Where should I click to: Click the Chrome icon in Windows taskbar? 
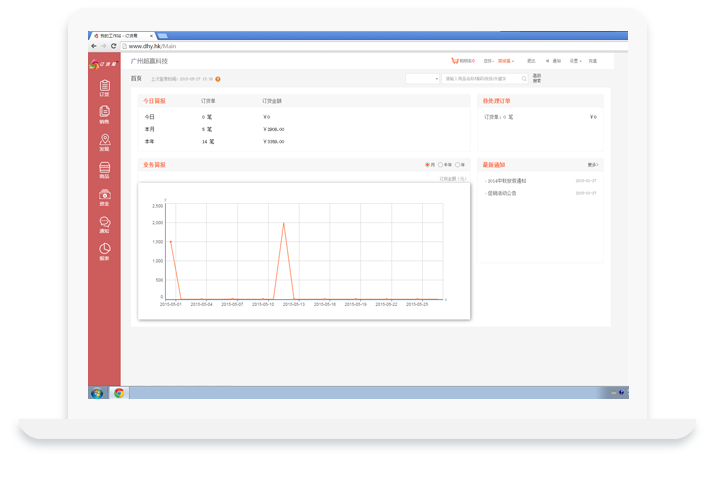click(x=119, y=393)
